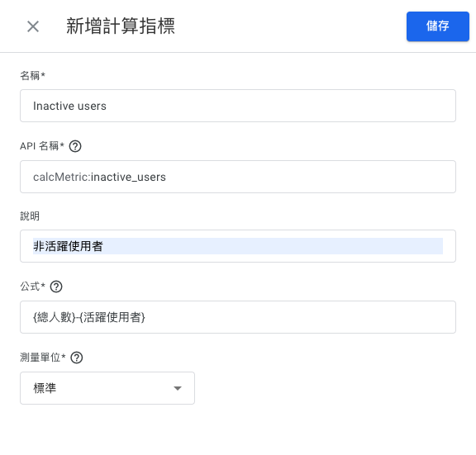Click the 新增計算指標 panel title
This screenshot has height=455, width=476.
pos(121,26)
